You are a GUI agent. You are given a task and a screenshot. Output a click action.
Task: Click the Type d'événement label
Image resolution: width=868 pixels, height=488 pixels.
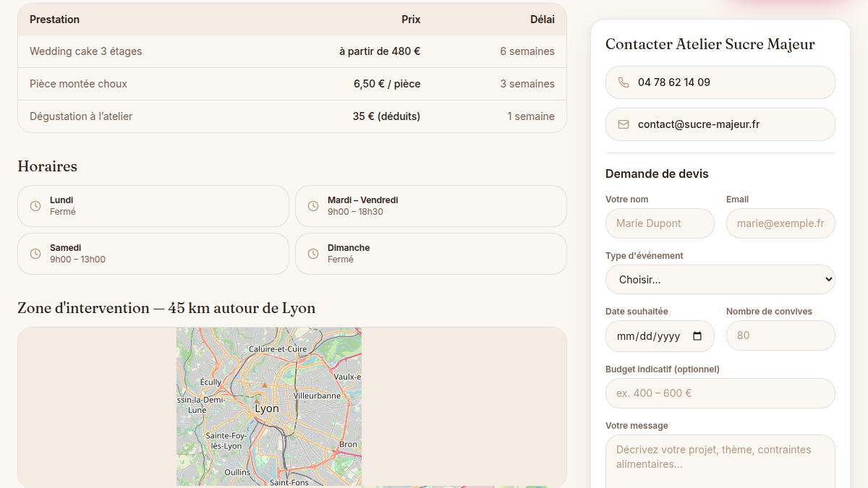644,256
